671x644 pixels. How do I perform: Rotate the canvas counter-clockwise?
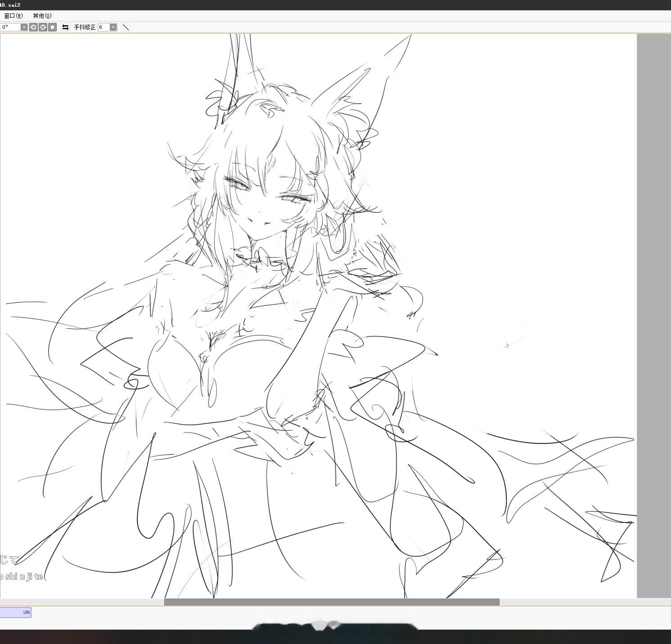pos(33,27)
